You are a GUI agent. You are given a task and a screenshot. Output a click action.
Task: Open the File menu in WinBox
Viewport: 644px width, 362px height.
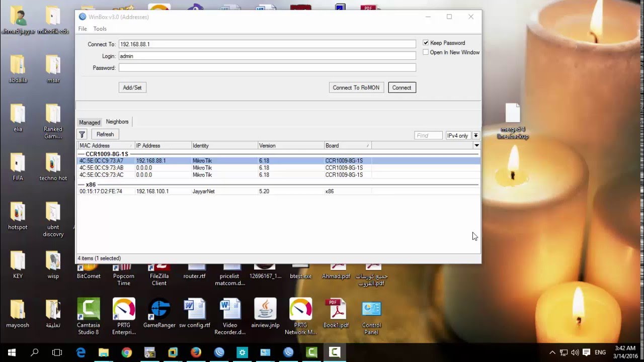coord(83,29)
